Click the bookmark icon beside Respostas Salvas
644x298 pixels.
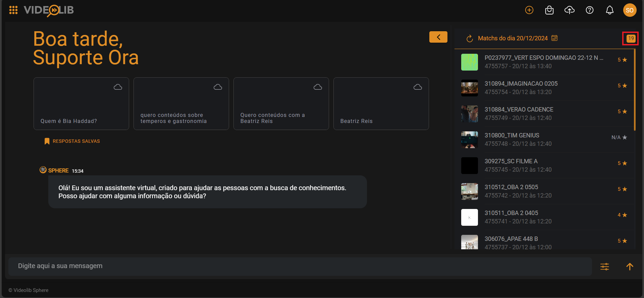point(47,141)
